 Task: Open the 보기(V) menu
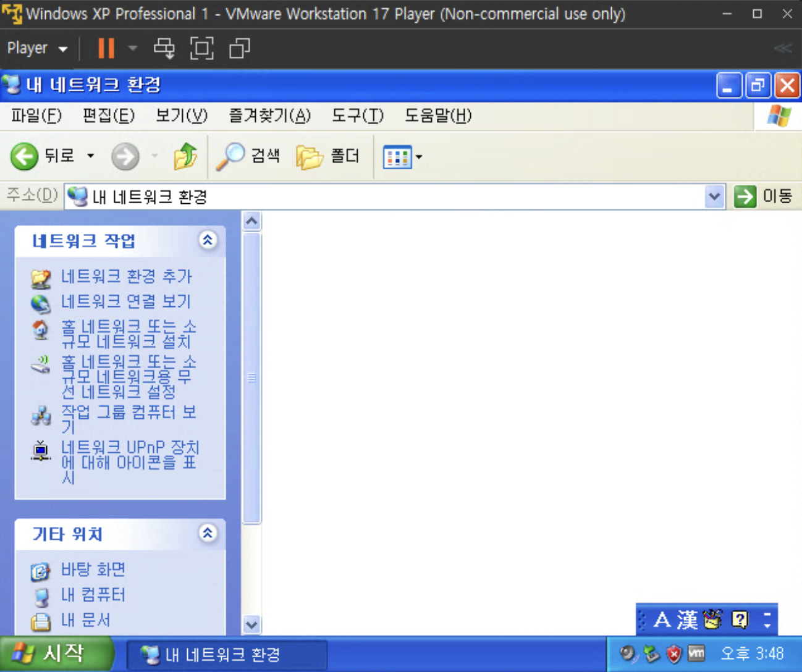pyautogui.click(x=182, y=115)
